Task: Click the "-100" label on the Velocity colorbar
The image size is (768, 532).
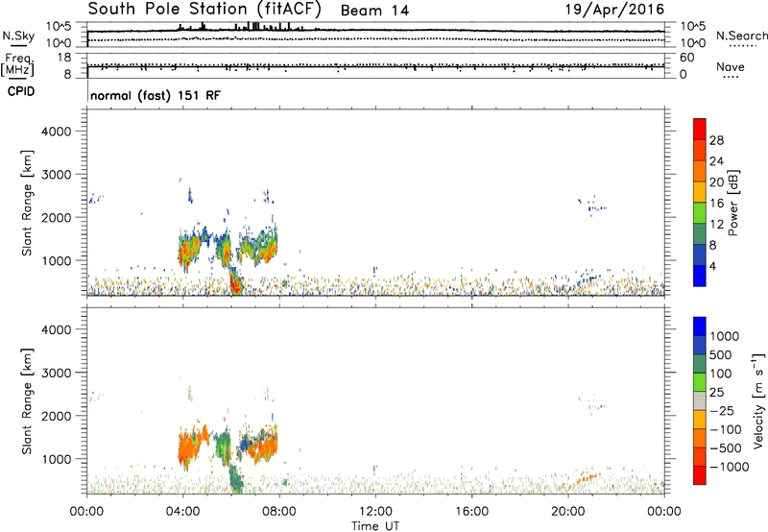Action: pyautogui.click(x=726, y=429)
